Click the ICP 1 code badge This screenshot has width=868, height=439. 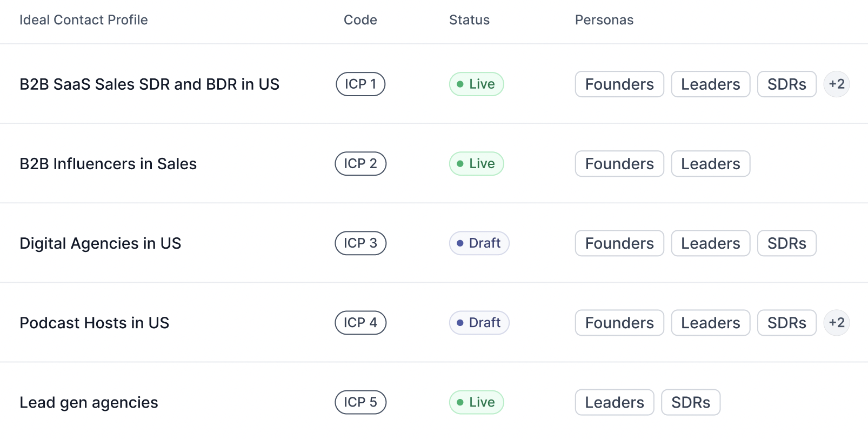pyautogui.click(x=360, y=84)
